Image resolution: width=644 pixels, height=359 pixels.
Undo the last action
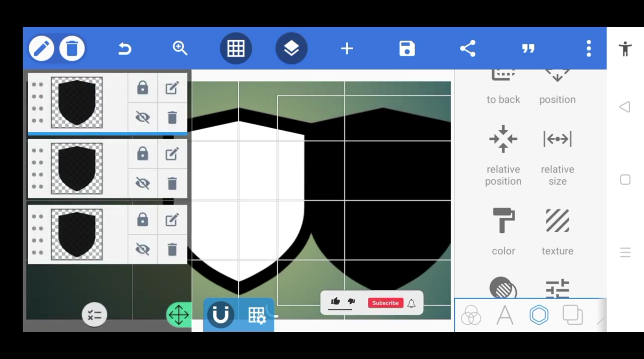point(125,49)
